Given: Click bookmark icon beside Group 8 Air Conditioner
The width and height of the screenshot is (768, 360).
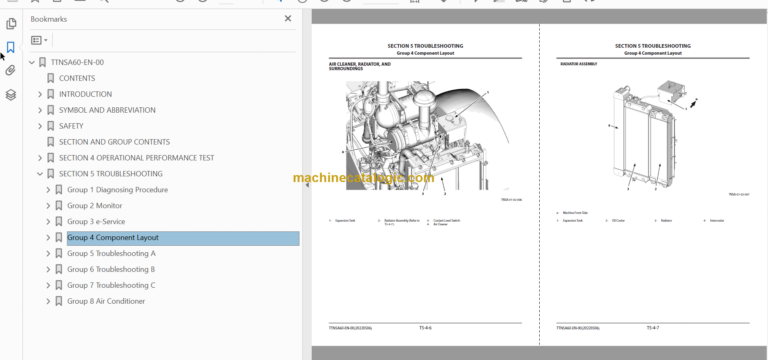Looking at the screenshot, I should [59, 301].
